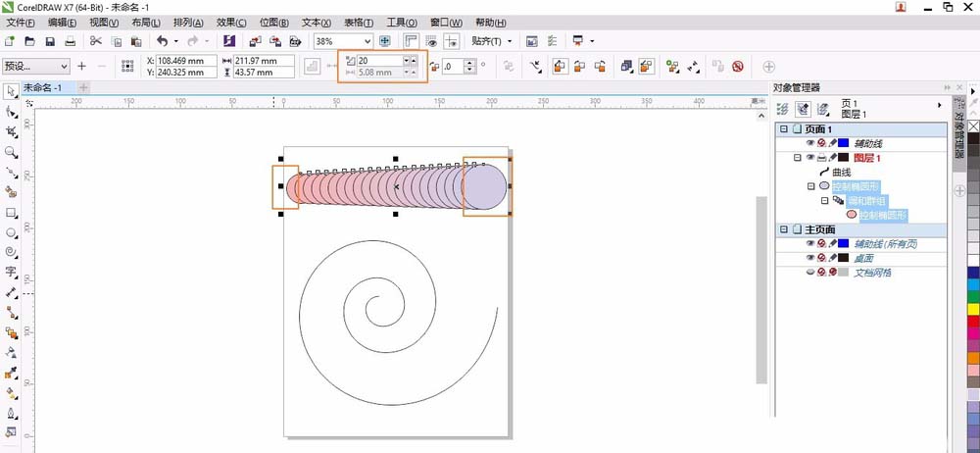Click the counterclockwise blend icon
The height and width of the screenshot is (453, 980).
click(600, 67)
